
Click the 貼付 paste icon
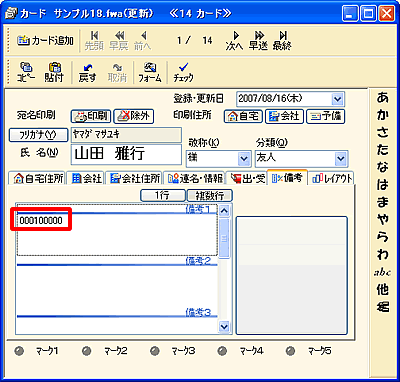point(54,72)
